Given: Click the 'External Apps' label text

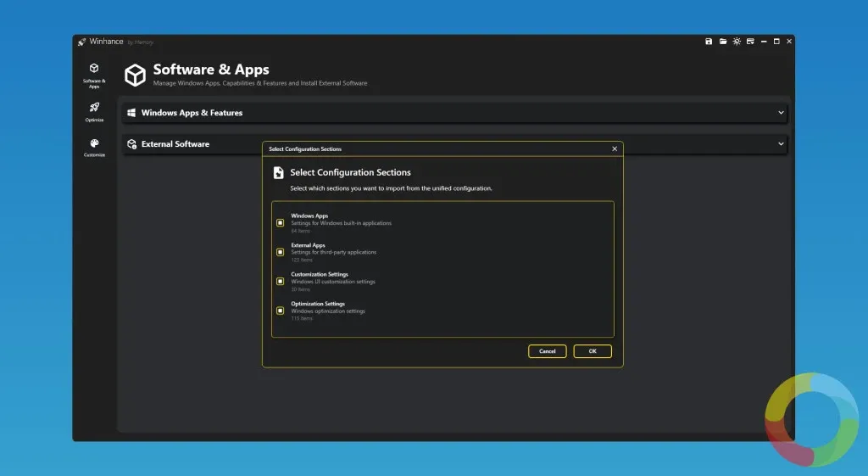Looking at the screenshot, I should (308, 245).
